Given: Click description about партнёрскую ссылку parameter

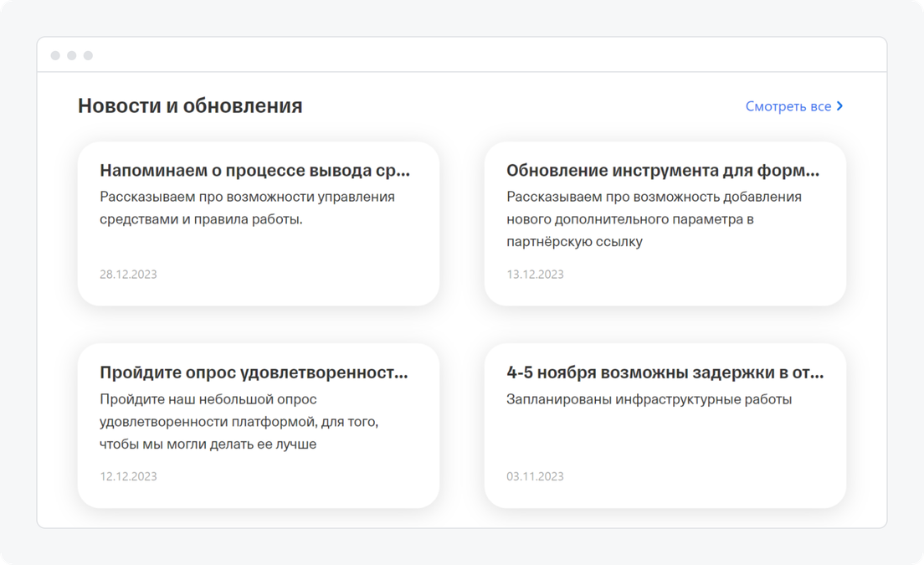Looking at the screenshot, I should click(654, 219).
